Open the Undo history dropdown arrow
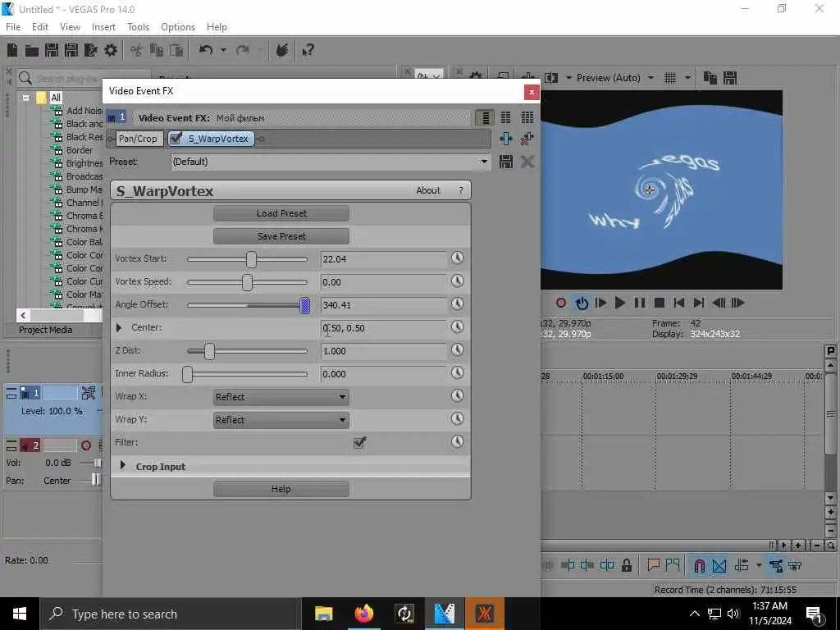The width and height of the screenshot is (840, 630). 223,50
